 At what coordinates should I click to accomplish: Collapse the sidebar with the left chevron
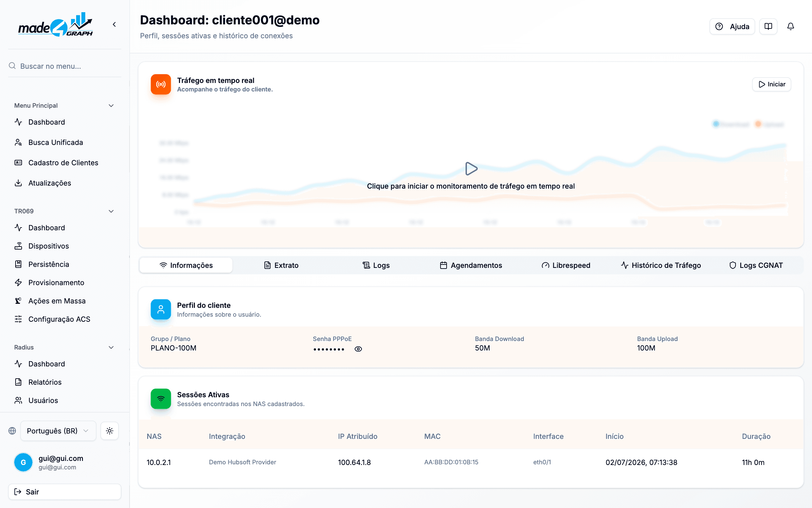click(114, 24)
